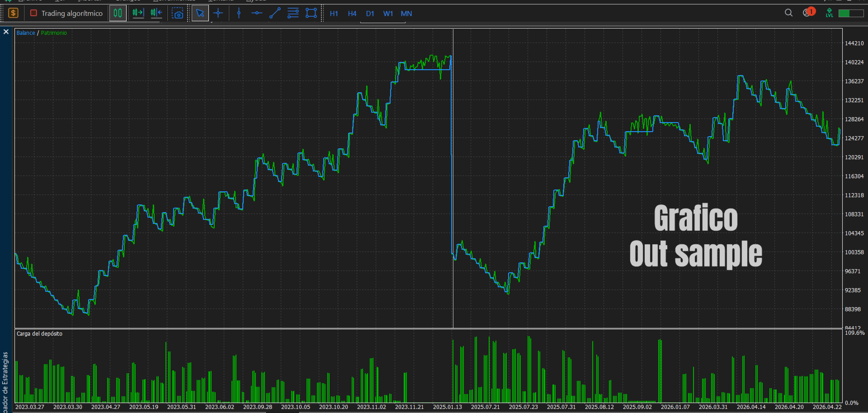Toggle the Trading algorítmico button

point(66,13)
